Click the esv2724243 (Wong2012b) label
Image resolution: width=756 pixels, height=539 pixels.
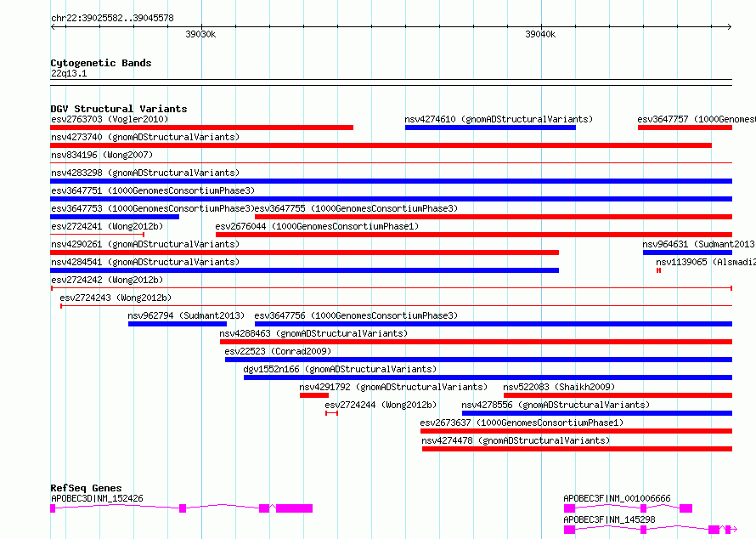[x=116, y=298]
